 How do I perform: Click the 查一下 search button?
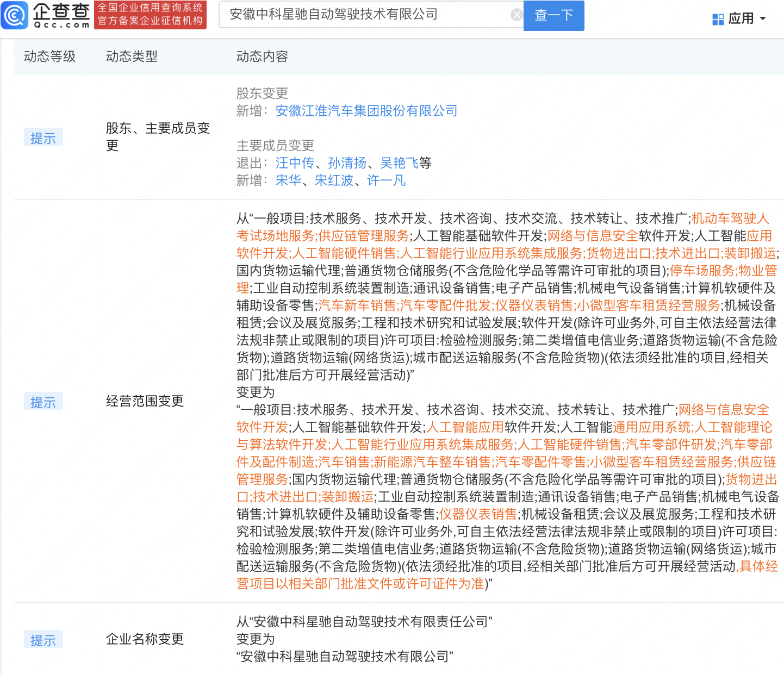coord(553,15)
